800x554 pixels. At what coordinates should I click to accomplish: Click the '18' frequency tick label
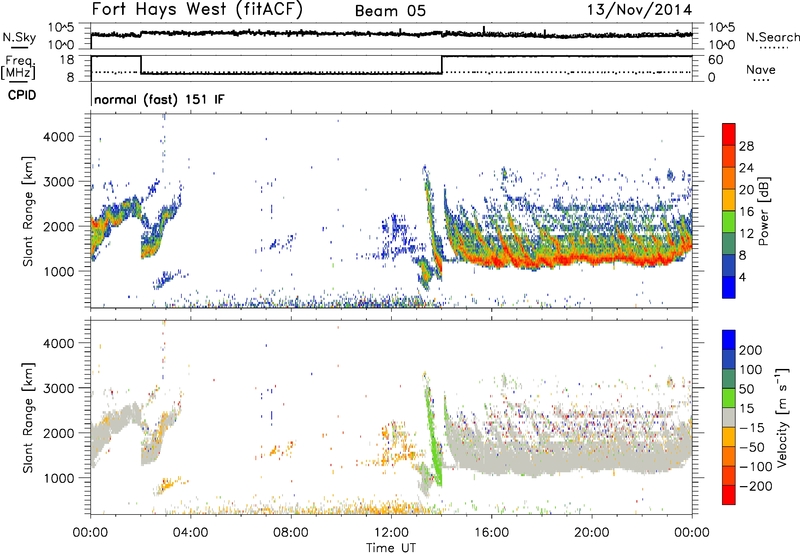[66, 60]
